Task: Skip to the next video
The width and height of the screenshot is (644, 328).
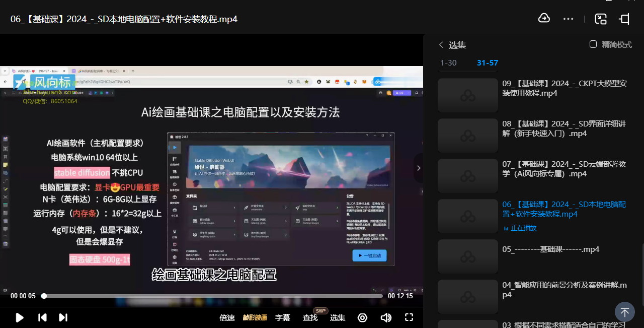Action: [x=63, y=317]
